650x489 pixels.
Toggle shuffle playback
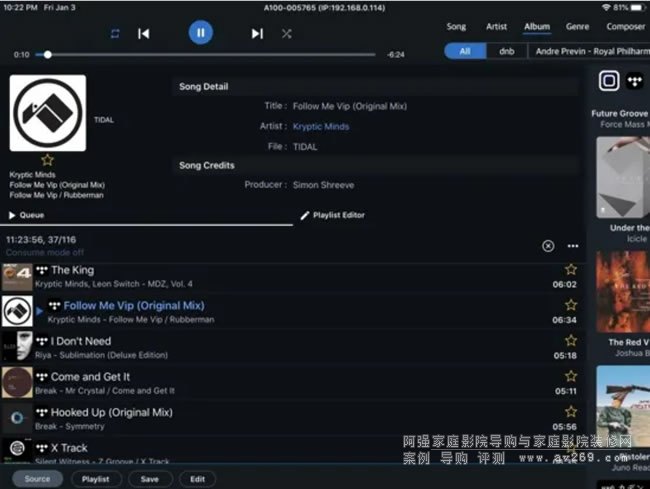click(x=287, y=33)
